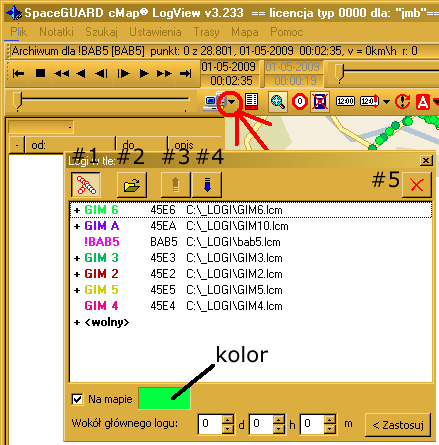The width and height of the screenshot is (439, 445).
Task: Move selected log up with up-arrow button
Action: [176, 185]
